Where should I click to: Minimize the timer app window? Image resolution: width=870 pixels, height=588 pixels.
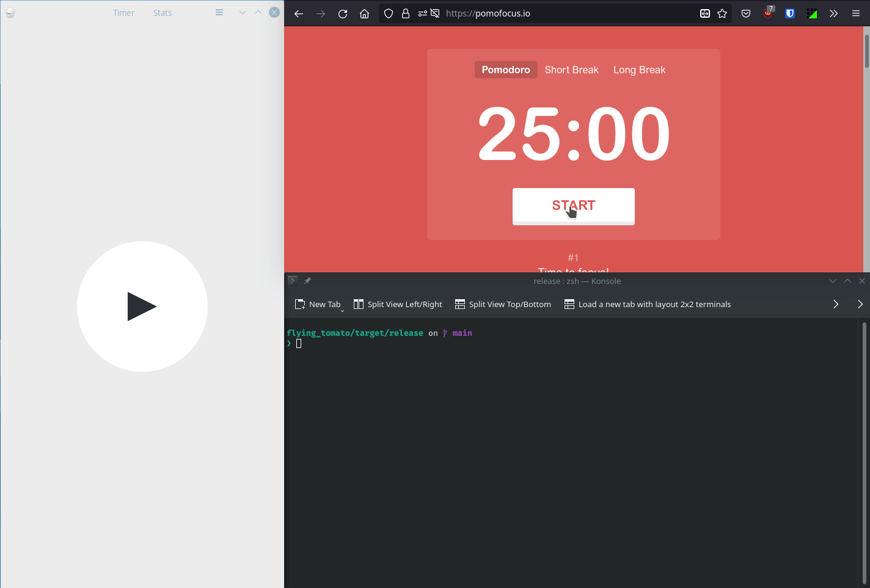pos(243,12)
